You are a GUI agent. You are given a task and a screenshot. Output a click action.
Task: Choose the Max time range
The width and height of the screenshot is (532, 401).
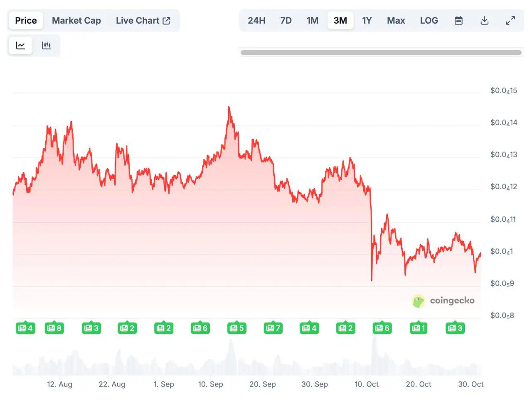click(396, 20)
